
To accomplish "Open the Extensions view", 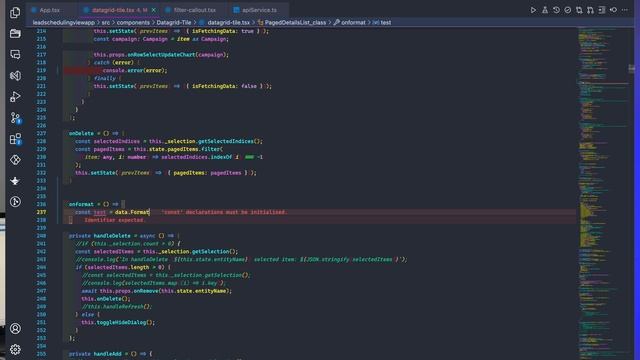I will 15,139.
